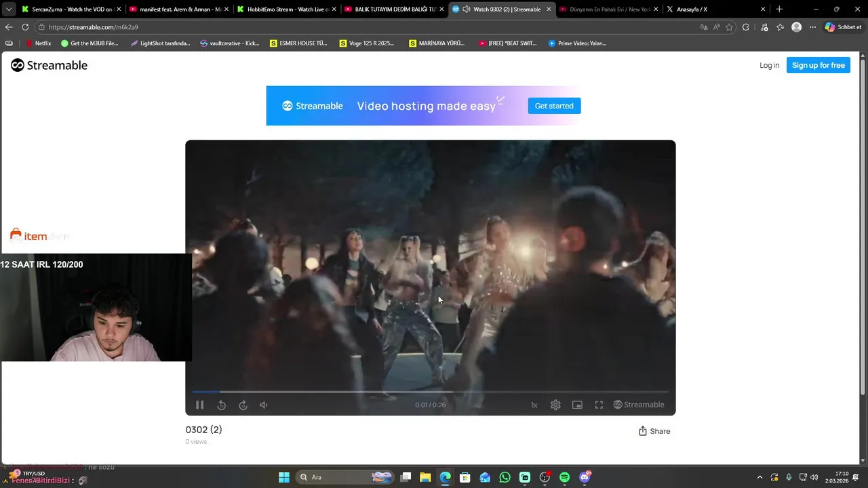
Task: Go back in browser history
Action: tap(8, 27)
